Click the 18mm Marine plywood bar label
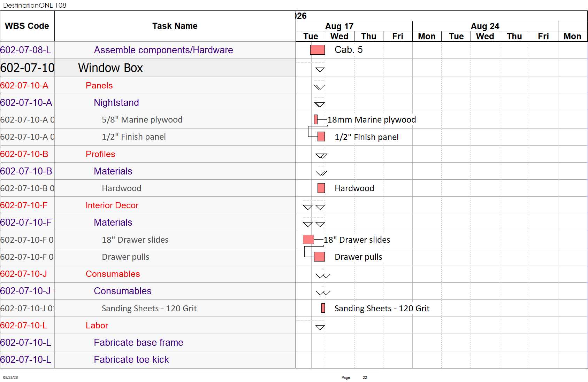Screen dimensions: 588x382 coord(372,120)
